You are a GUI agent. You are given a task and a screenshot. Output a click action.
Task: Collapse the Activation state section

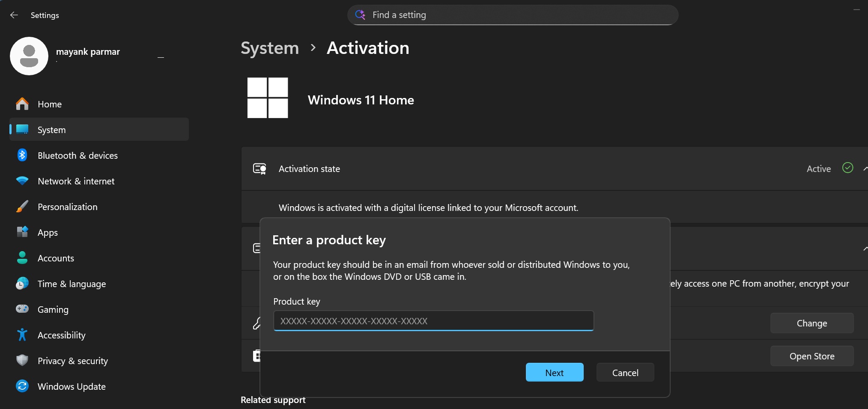tap(865, 169)
